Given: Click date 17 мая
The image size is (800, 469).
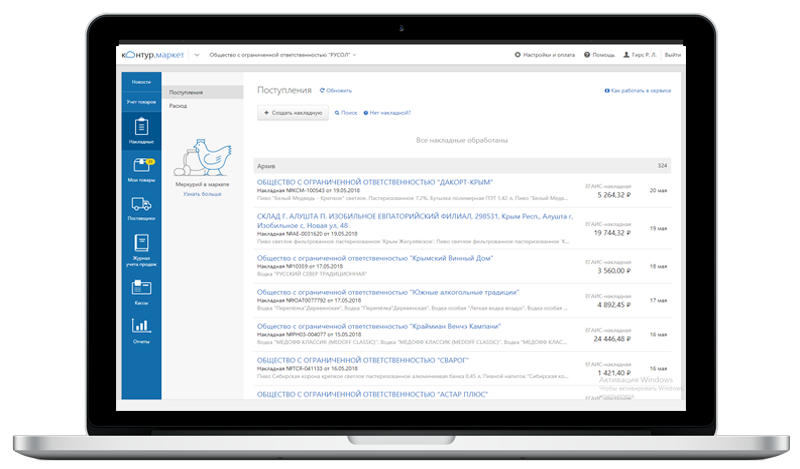Looking at the screenshot, I should (658, 301).
